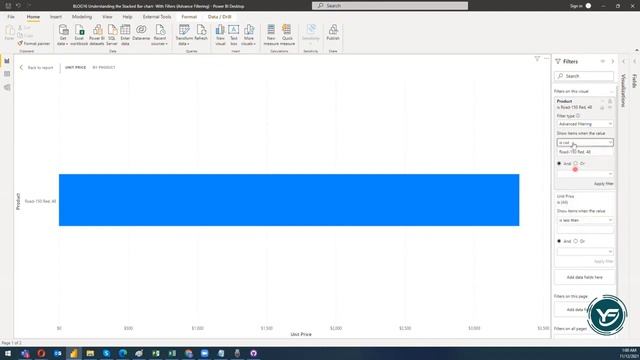The width and height of the screenshot is (640, 360).
Task: Create a New measure
Action: (x=271, y=35)
